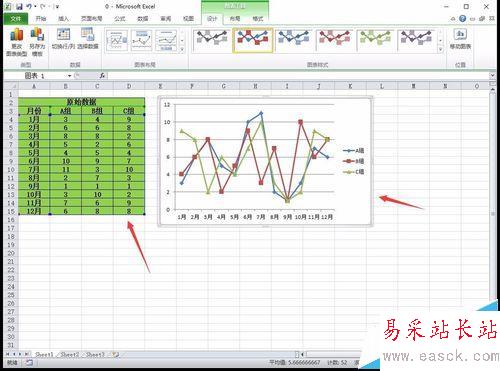Click the Save icon in Quick Access Toolbar
Viewport: 500px width, 371px height.
point(19,6)
